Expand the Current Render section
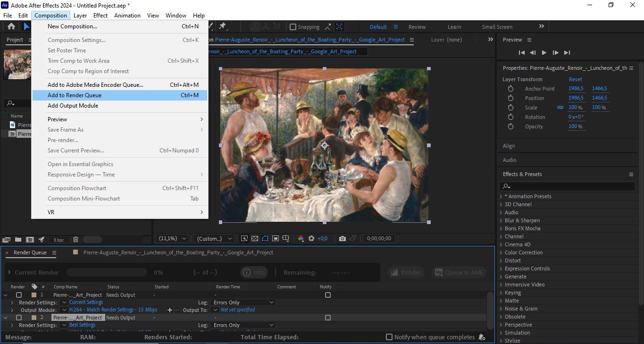 coord(9,272)
